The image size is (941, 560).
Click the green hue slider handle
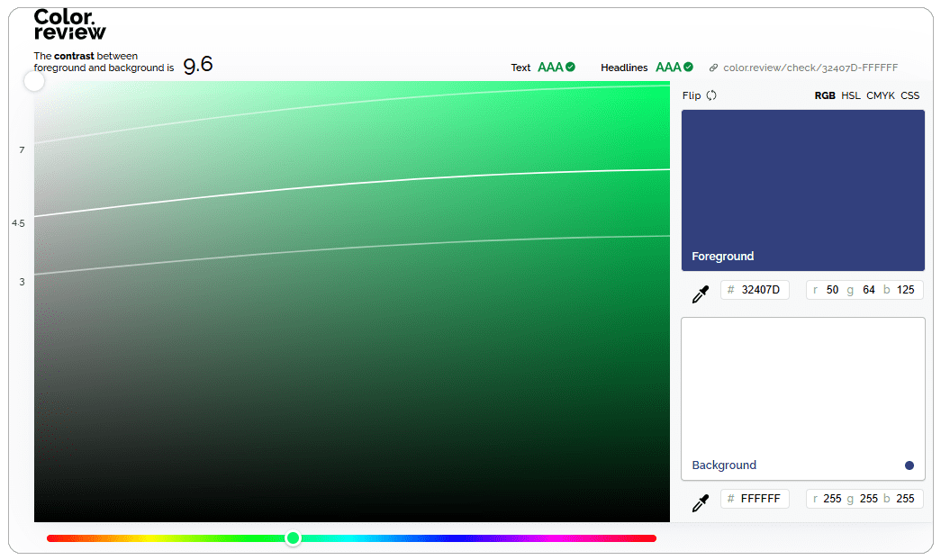coord(293,538)
